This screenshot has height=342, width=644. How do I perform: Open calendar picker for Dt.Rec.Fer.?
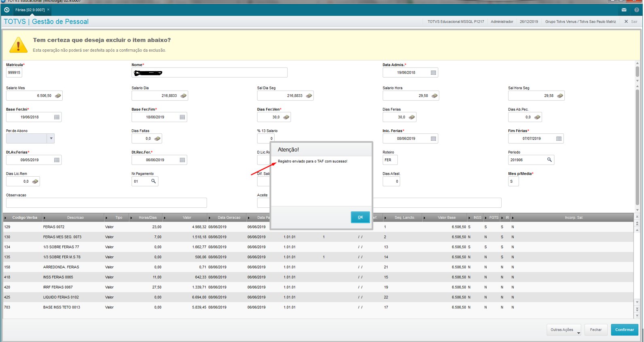(x=182, y=160)
